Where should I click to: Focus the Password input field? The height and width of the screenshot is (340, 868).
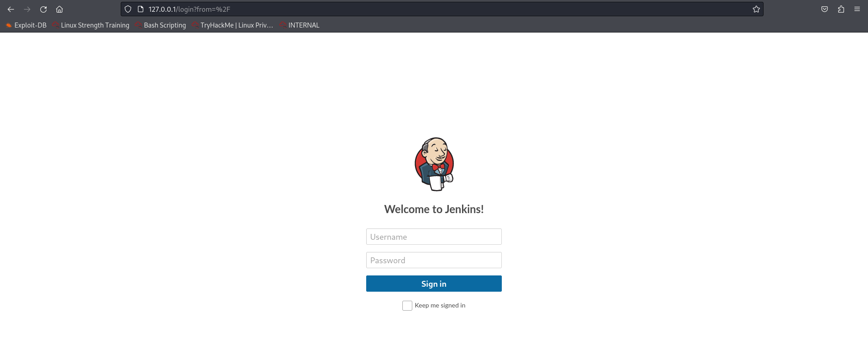[x=434, y=260]
